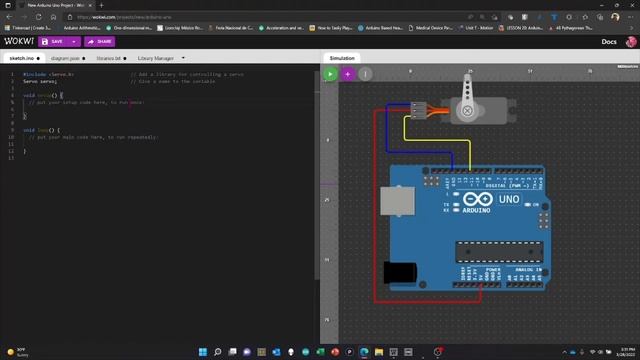
Task: Add a new part with the purple plus button
Action: point(348,74)
